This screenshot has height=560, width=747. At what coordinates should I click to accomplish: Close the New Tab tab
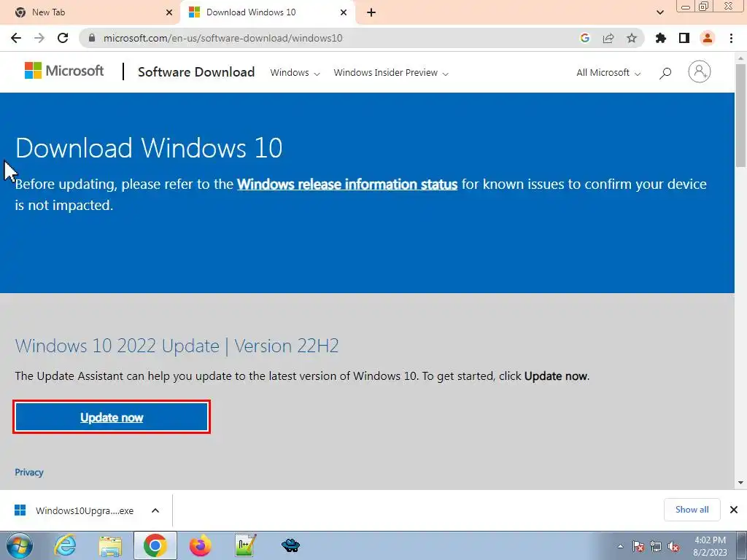(169, 12)
